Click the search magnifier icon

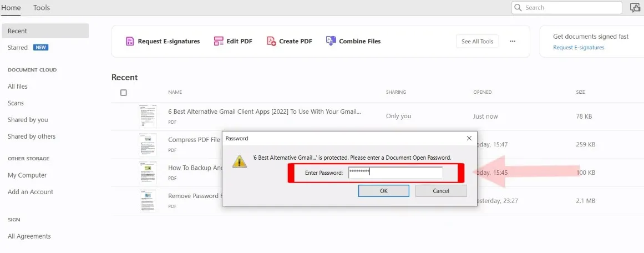[x=518, y=8]
